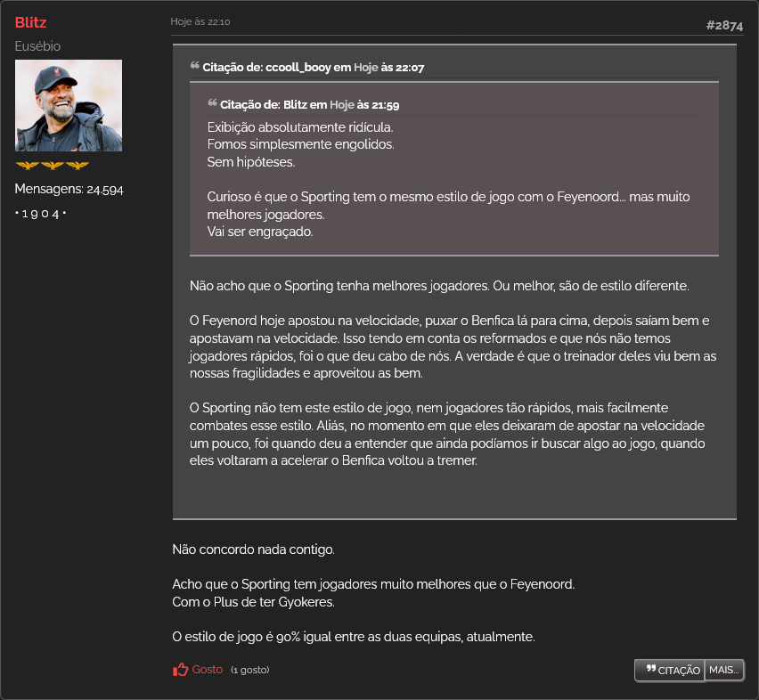The width and height of the screenshot is (759, 700).
Task: Click line 'Fomos simplesmente engolidos.'
Action: [300, 144]
